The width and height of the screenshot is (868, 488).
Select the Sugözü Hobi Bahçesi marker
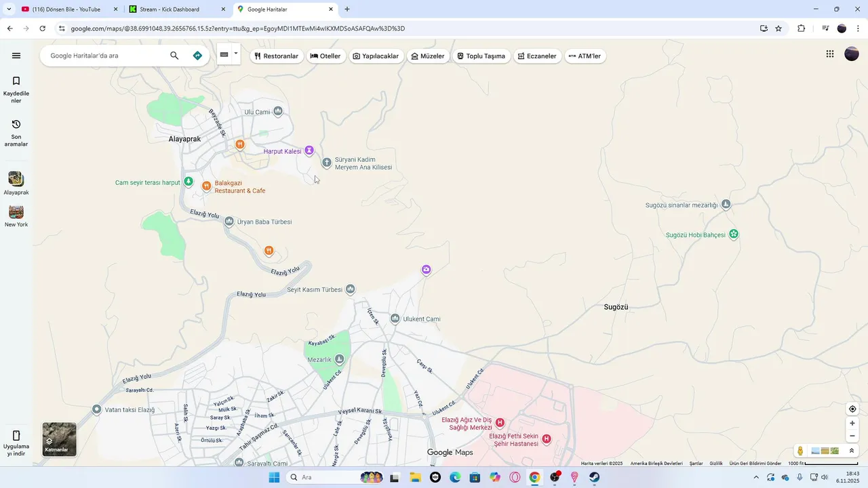[733, 235]
